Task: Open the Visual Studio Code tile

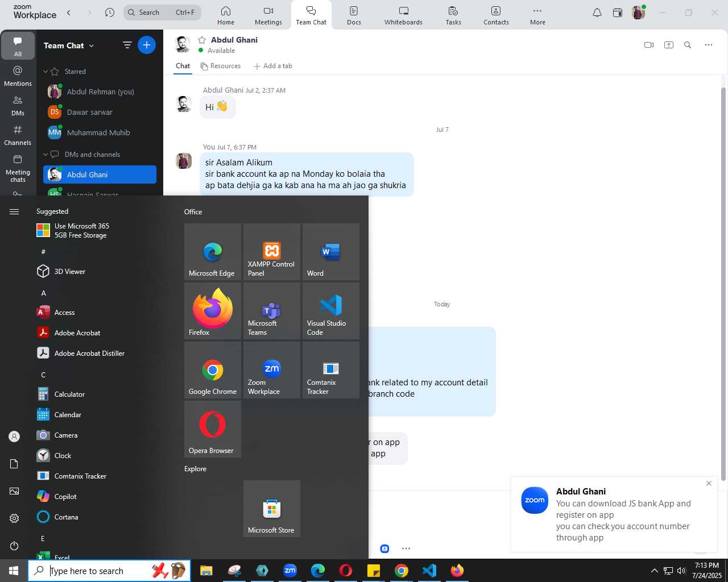Action: 331,311
